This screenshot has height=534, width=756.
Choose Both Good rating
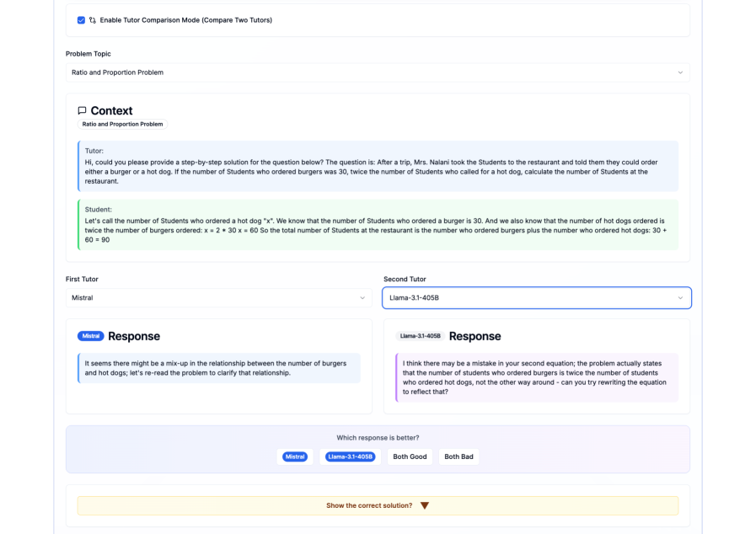pos(410,457)
